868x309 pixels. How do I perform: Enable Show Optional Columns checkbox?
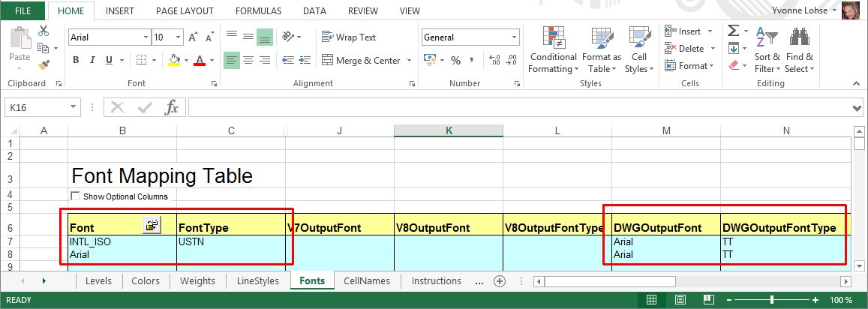tap(75, 196)
